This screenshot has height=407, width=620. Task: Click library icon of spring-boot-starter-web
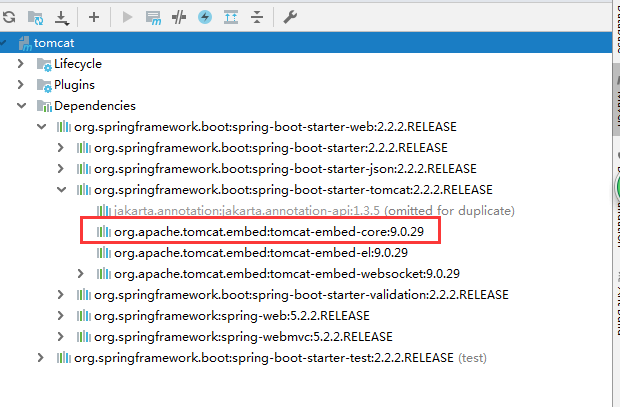pyautogui.click(x=64, y=127)
